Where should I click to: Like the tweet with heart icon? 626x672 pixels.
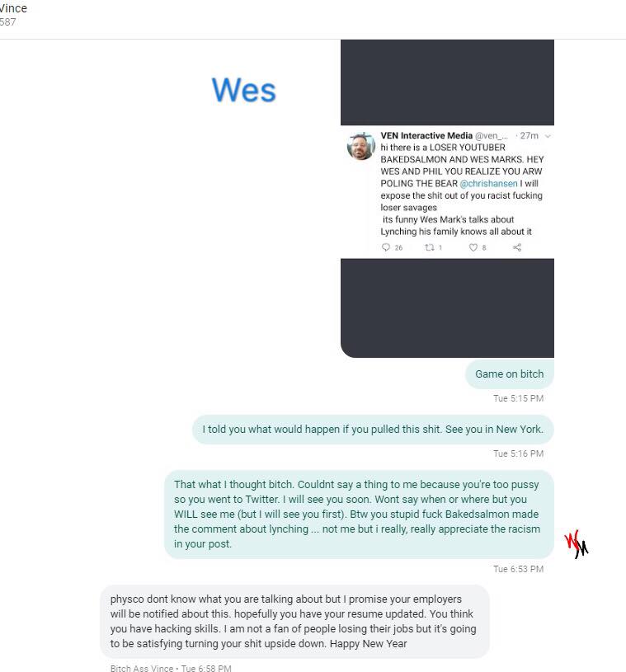pyautogui.click(x=473, y=247)
